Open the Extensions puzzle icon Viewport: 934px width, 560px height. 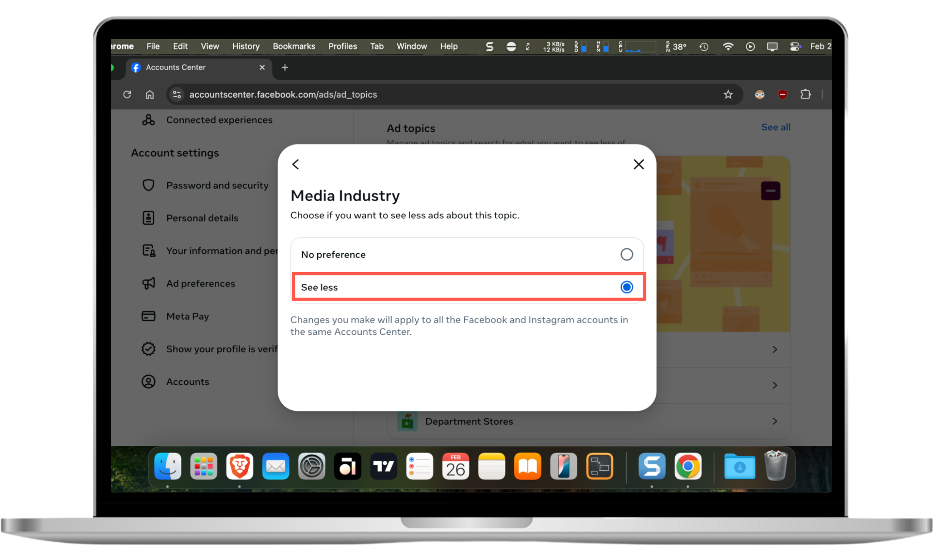(805, 94)
